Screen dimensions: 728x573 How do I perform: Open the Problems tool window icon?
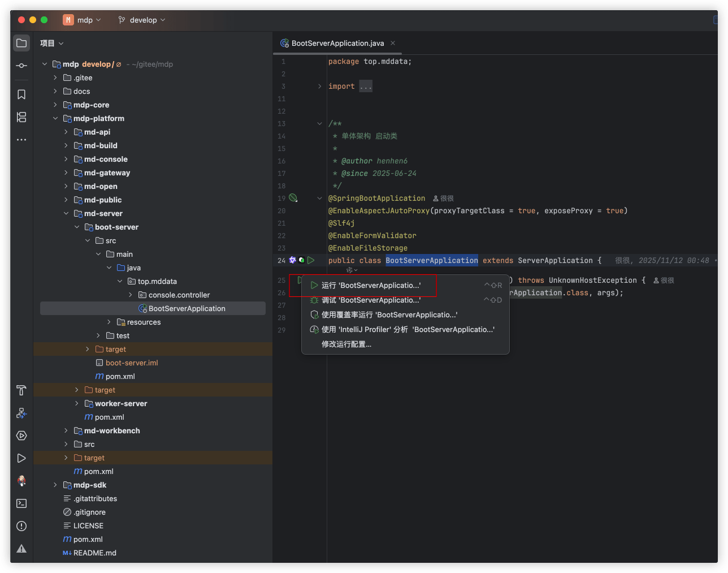tap(21, 526)
